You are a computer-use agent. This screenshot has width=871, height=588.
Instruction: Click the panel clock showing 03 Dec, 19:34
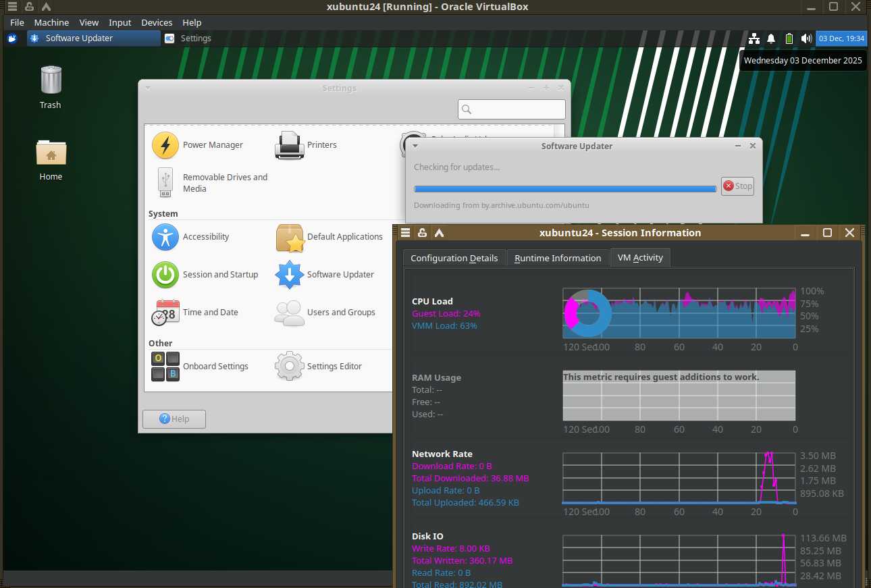click(841, 38)
